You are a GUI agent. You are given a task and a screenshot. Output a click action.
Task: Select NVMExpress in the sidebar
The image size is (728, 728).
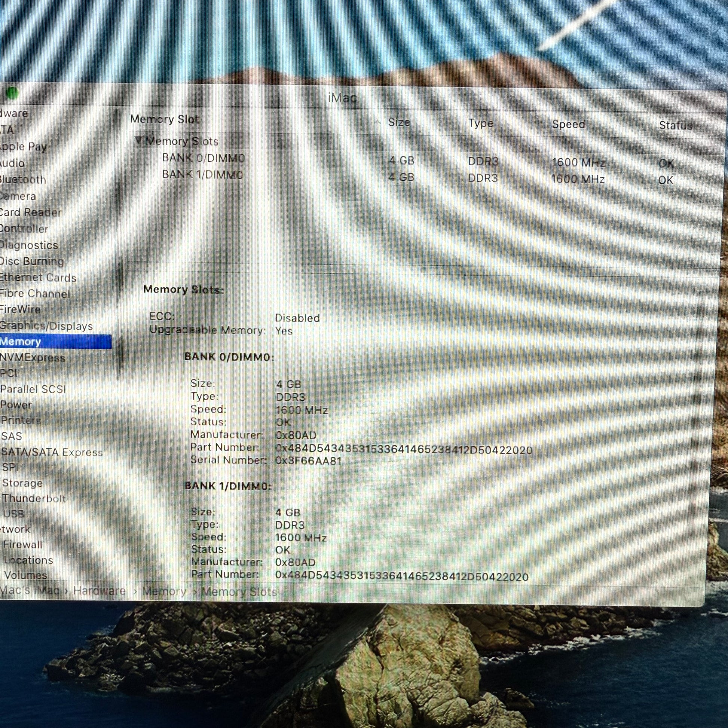[x=33, y=358]
